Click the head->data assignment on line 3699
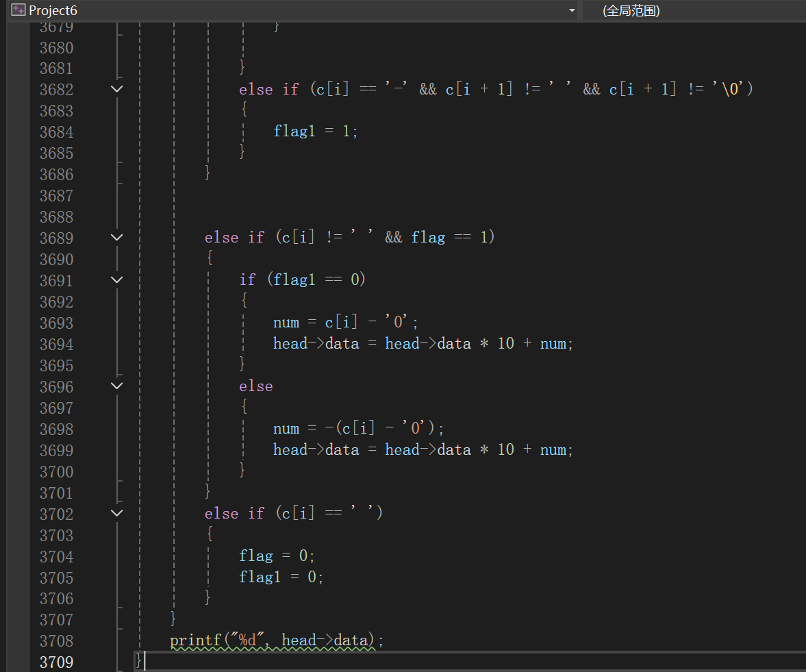806x672 pixels. [423, 450]
